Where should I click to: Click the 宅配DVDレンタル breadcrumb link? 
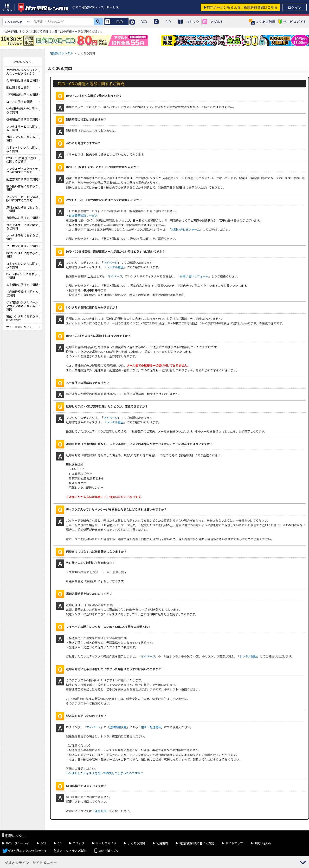click(x=61, y=53)
